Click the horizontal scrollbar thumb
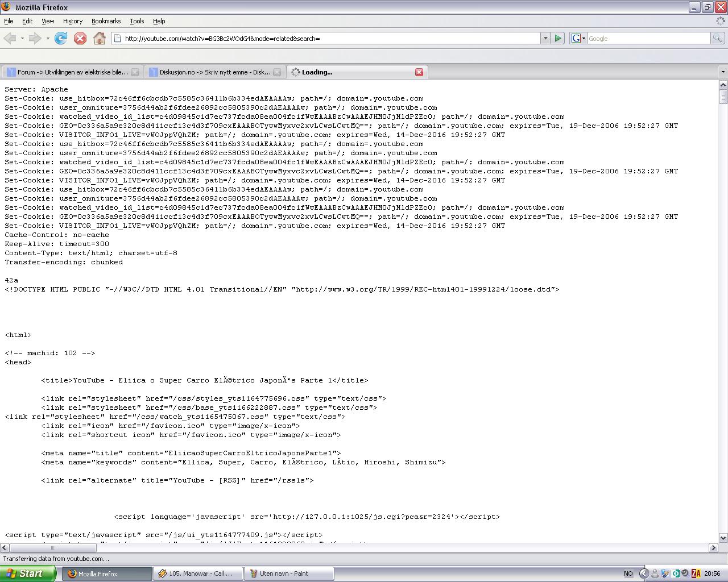This screenshot has width=728, height=582. coord(53,547)
